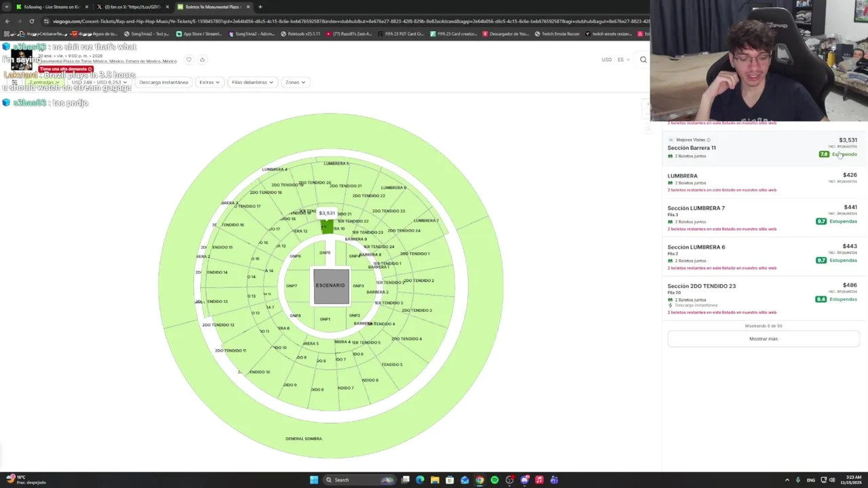Open the 2 entradas dropdown

coord(43,82)
